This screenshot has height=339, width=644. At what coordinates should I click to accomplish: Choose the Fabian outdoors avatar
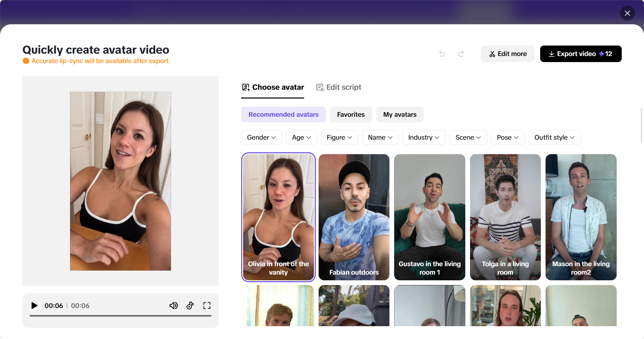[354, 217]
